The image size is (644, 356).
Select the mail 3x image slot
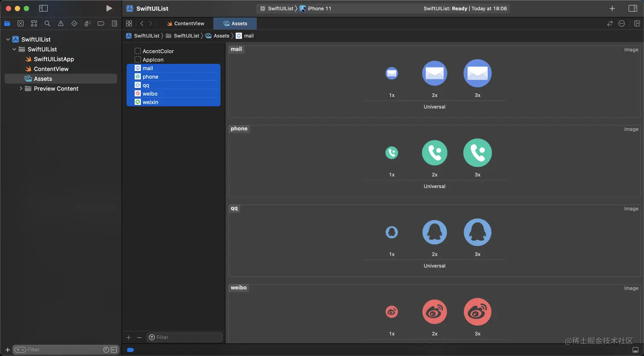(x=477, y=74)
